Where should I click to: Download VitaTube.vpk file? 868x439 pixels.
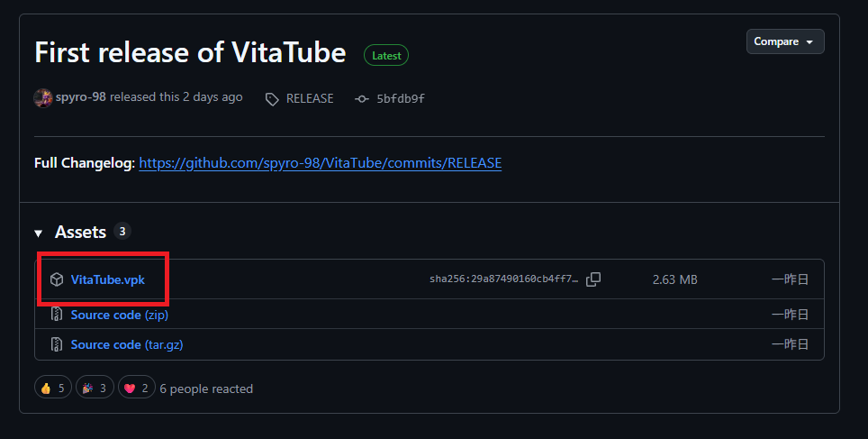[x=107, y=279]
